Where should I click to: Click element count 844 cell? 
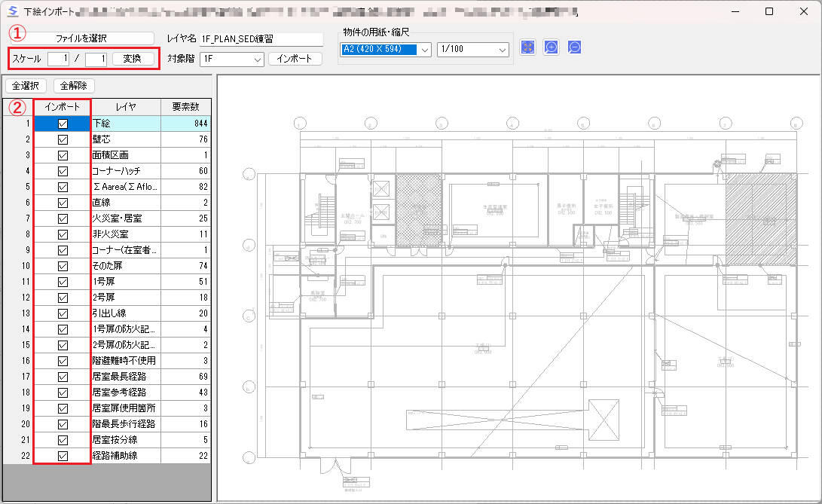pyautogui.click(x=185, y=124)
